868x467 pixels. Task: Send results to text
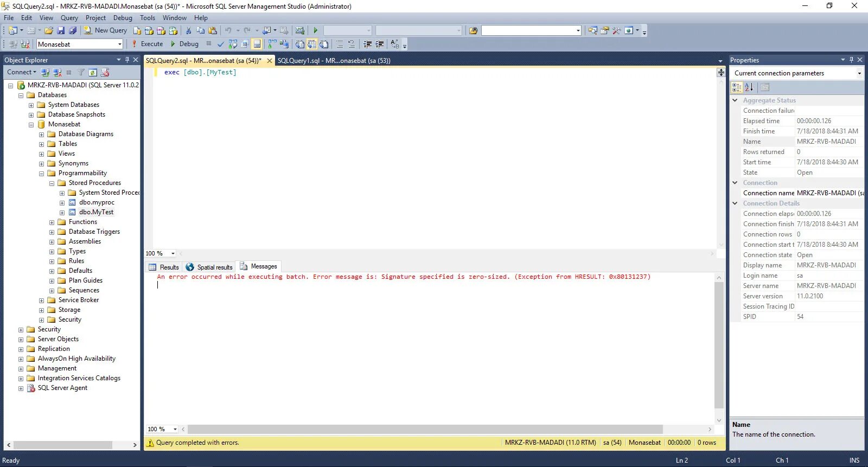[299, 44]
